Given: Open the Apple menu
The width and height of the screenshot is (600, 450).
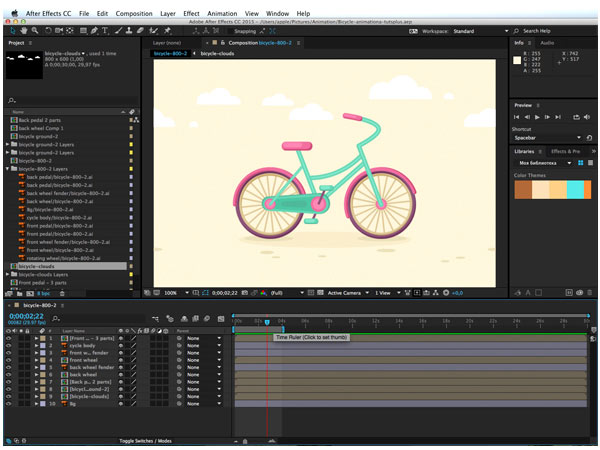Looking at the screenshot, I should [x=15, y=13].
